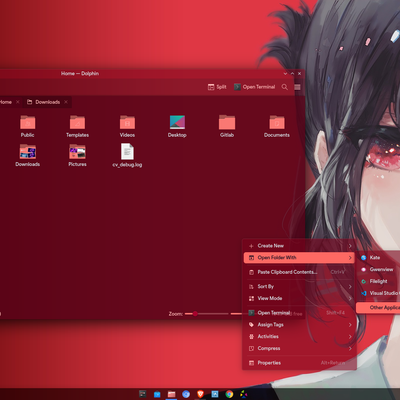Open Properties from context menu
This screenshot has height=400, width=400.
pyautogui.click(x=299, y=363)
